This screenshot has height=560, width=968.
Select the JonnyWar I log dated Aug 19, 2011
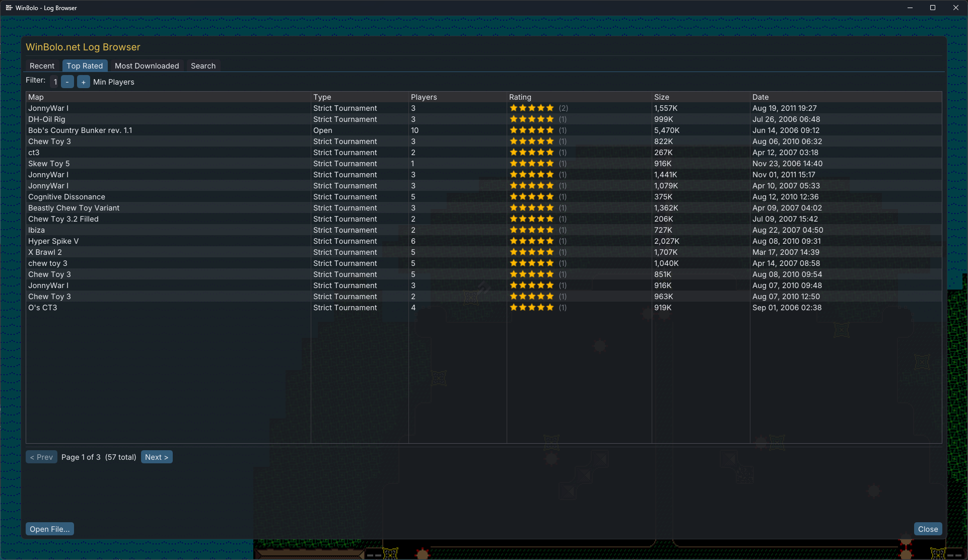tap(48, 108)
